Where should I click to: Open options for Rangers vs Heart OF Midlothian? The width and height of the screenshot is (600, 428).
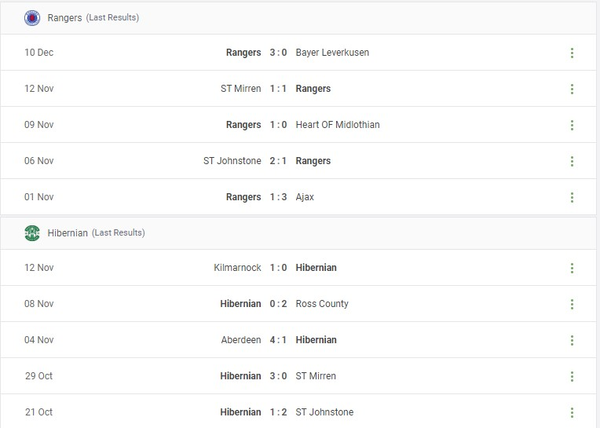(x=572, y=125)
